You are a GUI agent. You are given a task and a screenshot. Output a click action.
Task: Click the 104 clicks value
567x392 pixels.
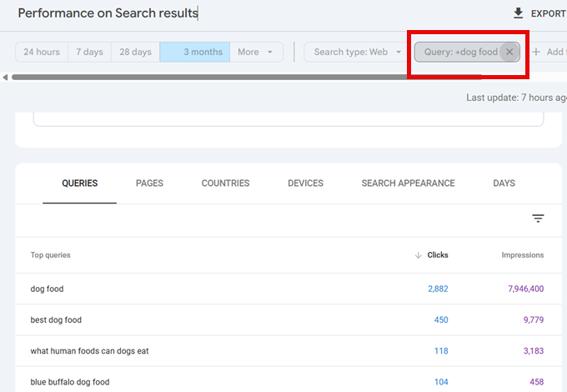pyautogui.click(x=441, y=382)
